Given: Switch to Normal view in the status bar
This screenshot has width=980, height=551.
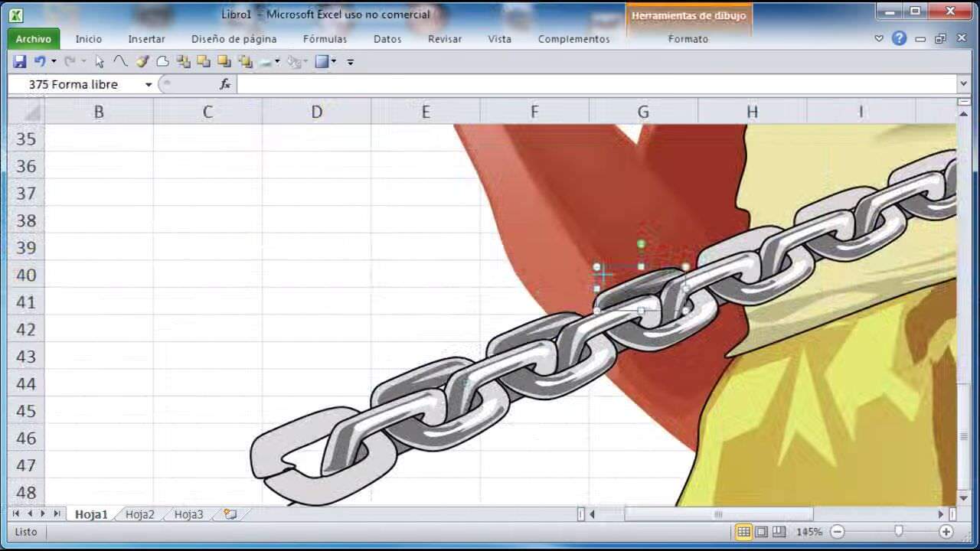Looking at the screenshot, I should coord(743,532).
